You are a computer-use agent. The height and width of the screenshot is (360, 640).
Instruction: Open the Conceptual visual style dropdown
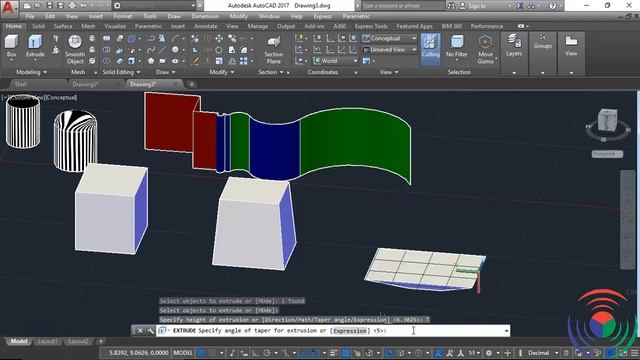pyautogui.click(x=389, y=38)
